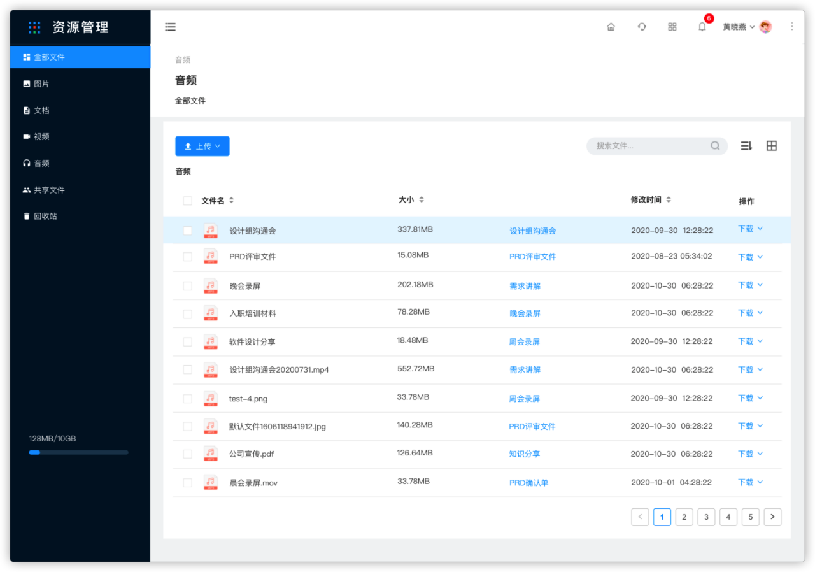Check the box for 入职培训材料 row
Image resolution: width=815 pixels, height=572 pixels.
click(x=188, y=314)
